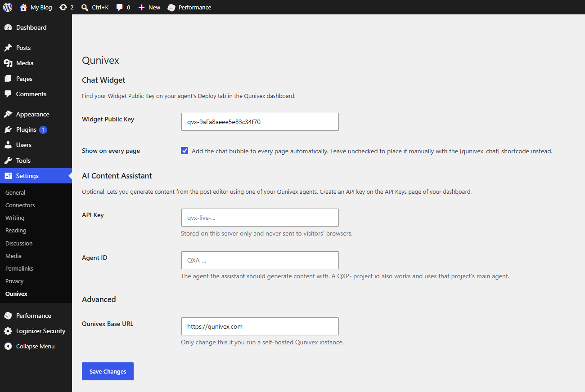Click the AI Content Assistant heading

117,176
